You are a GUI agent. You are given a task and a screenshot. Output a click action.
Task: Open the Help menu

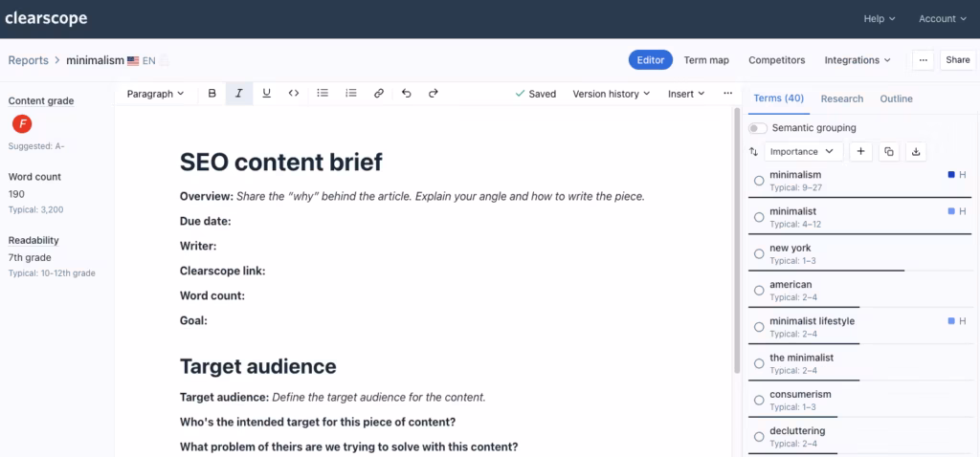(880, 19)
